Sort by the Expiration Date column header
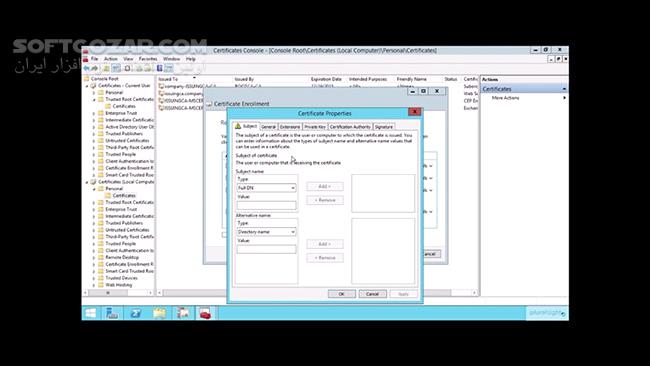This screenshot has width=650, height=366. 327,79
